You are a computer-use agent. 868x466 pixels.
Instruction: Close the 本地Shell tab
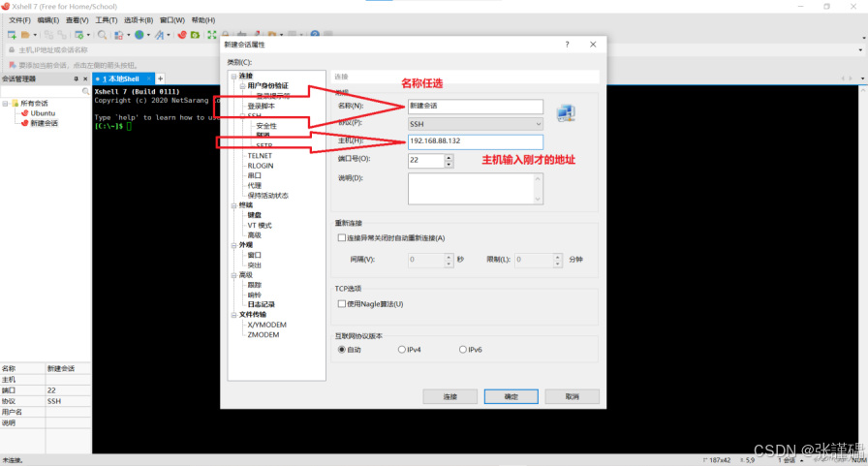[x=149, y=78]
